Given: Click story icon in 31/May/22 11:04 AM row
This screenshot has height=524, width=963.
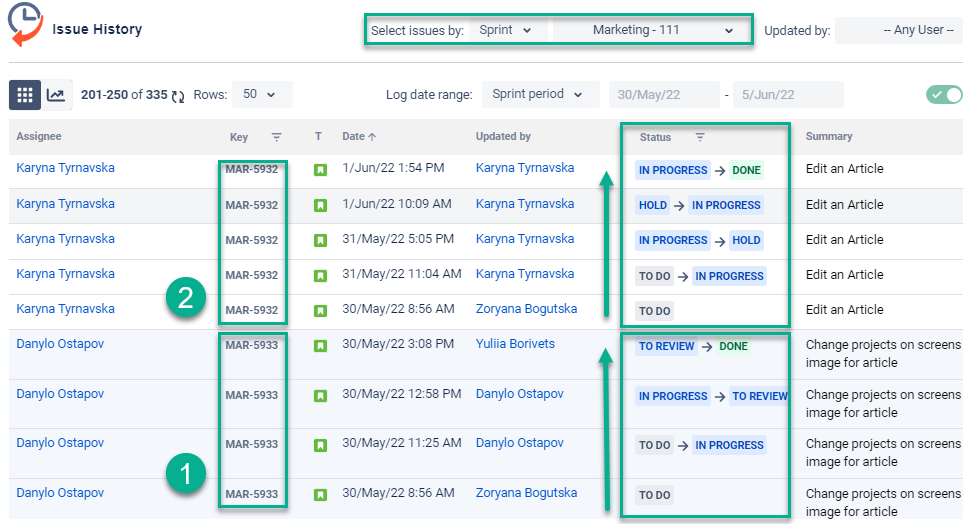Looking at the screenshot, I should 320,276.
